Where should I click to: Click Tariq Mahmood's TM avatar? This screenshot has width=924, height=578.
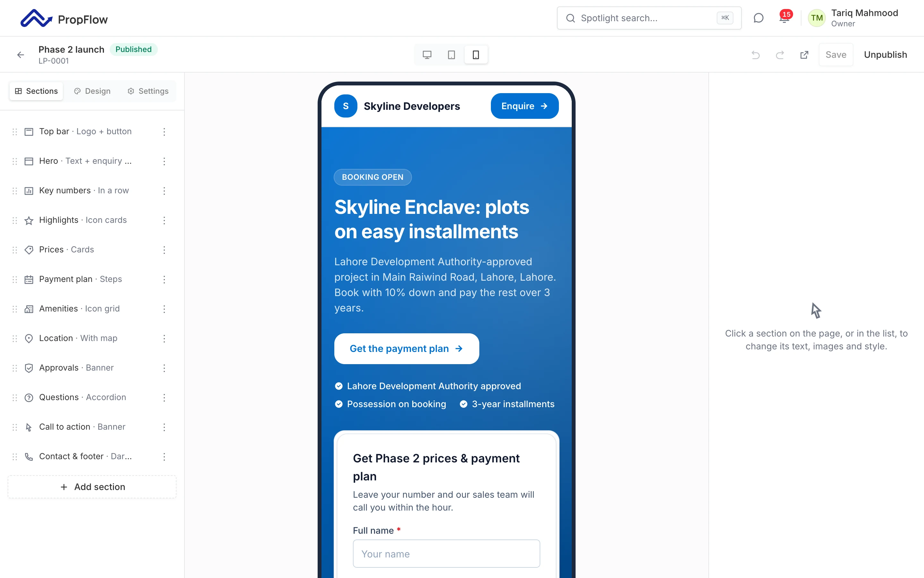click(817, 18)
